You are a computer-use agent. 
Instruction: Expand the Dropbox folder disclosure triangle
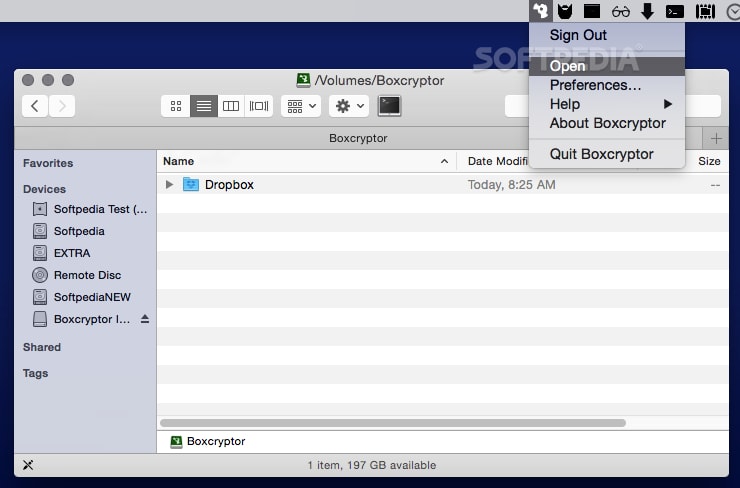(x=169, y=185)
